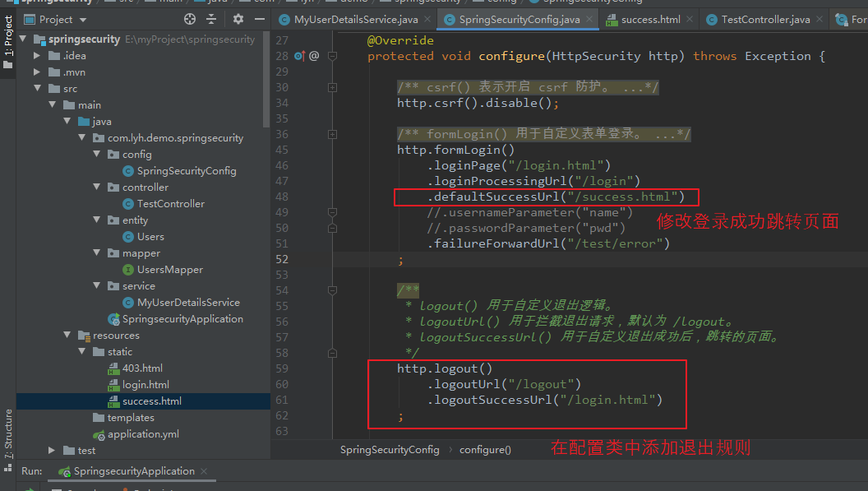Screen dimensions: 868x491
Task: Open the Project view dropdown
Action: (83, 20)
